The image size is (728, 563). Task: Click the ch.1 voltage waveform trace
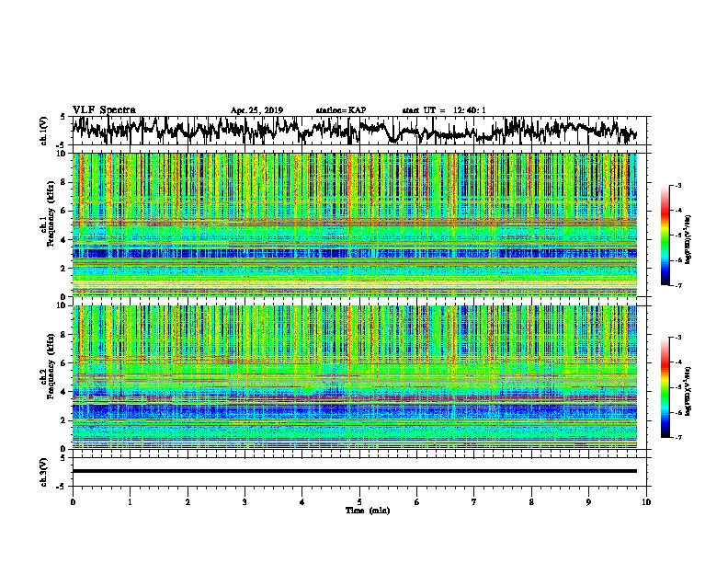tap(354, 131)
